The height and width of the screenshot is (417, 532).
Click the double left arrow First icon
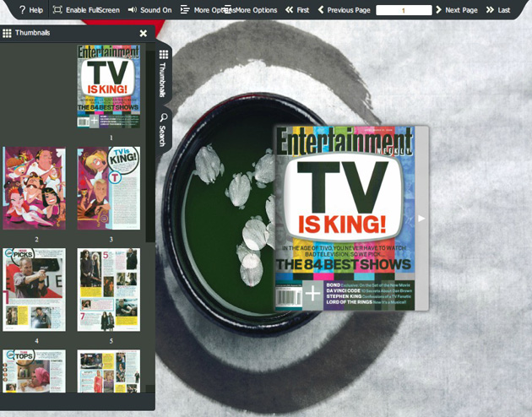289,10
